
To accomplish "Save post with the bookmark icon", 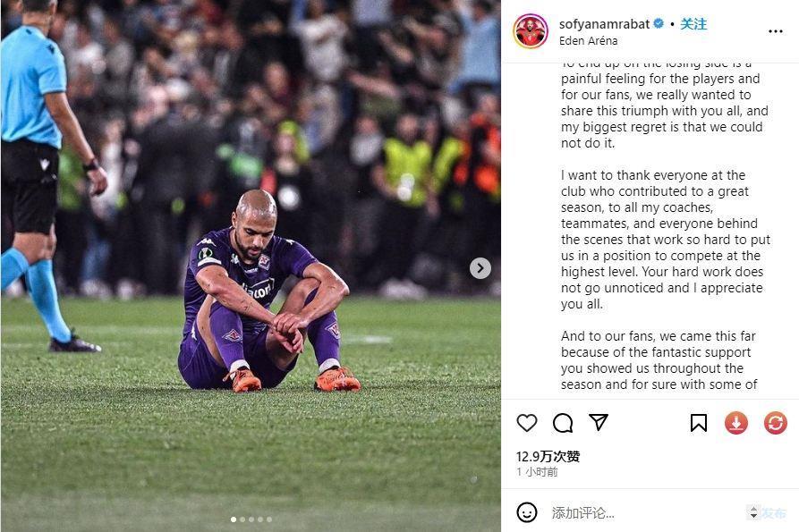I will tap(698, 423).
